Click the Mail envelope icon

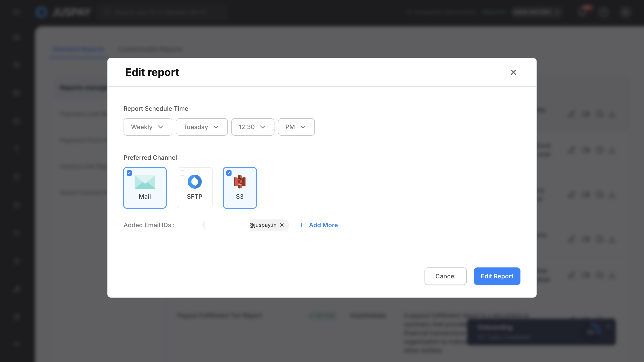[145, 182]
